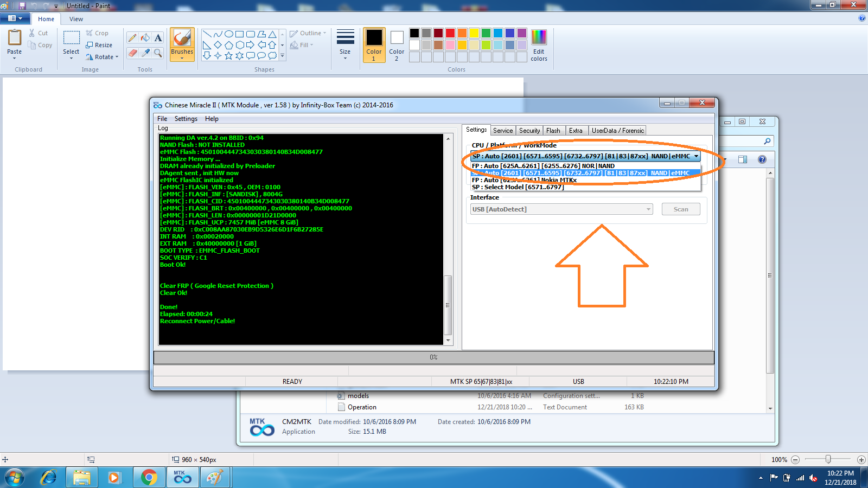Switch to the Service tab

(503, 131)
